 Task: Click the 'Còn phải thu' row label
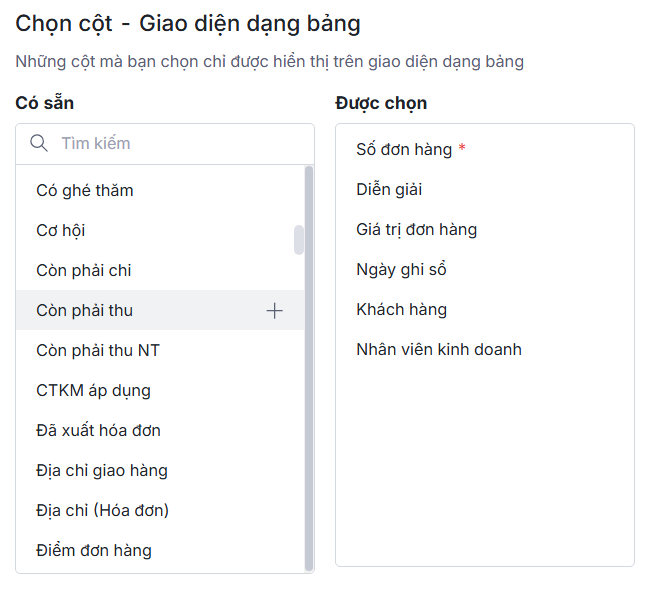pyautogui.click(x=84, y=310)
